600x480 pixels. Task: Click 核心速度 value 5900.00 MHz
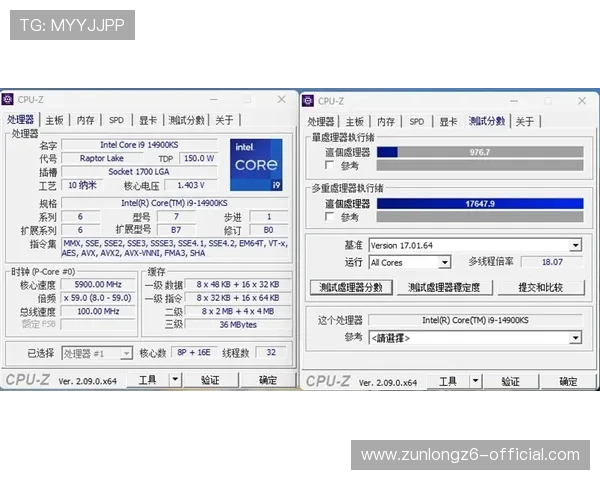(98, 284)
